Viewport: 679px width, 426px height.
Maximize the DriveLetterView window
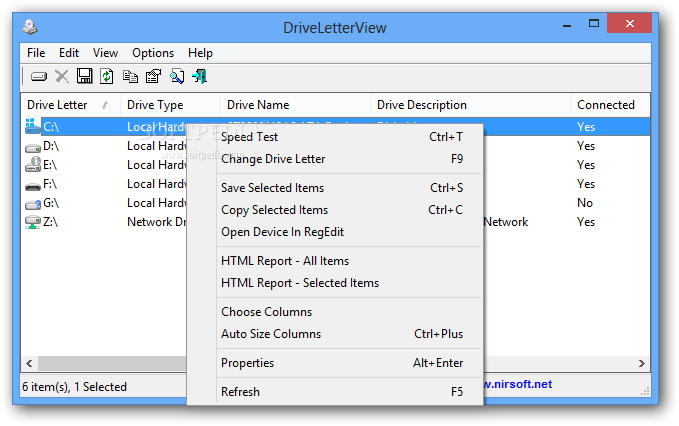[594, 23]
